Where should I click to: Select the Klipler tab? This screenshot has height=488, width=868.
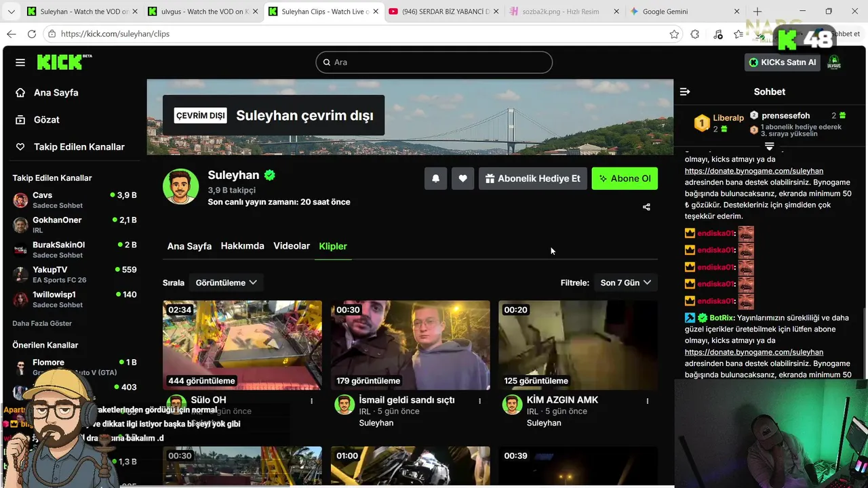(333, 246)
